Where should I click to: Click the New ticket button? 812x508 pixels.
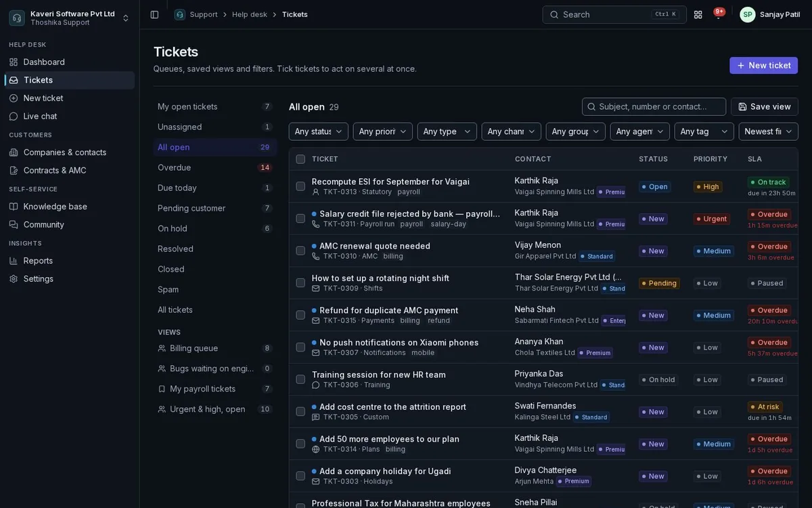pos(764,65)
